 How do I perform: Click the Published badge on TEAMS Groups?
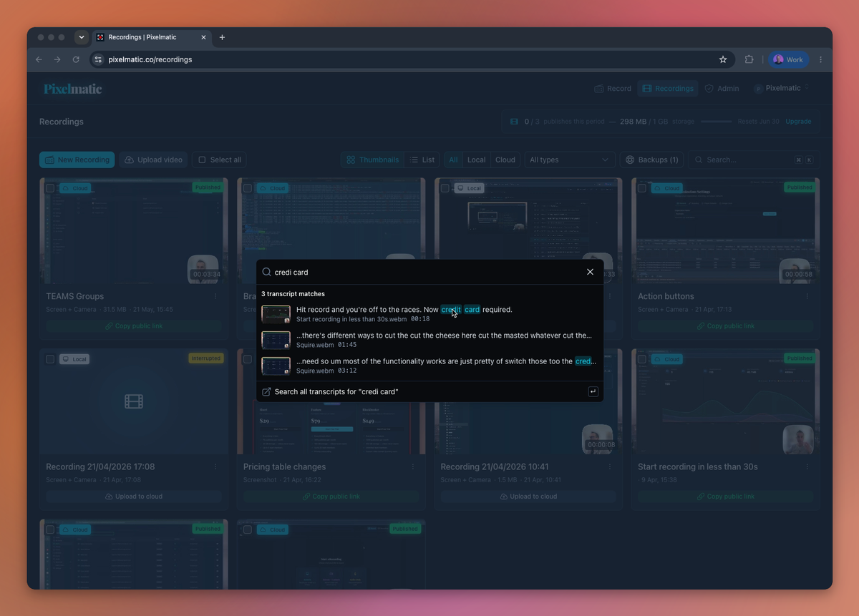point(208,187)
